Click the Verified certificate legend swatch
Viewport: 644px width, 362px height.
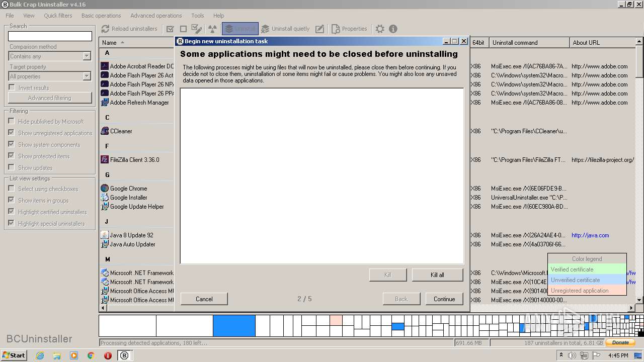click(x=587, y=269)
